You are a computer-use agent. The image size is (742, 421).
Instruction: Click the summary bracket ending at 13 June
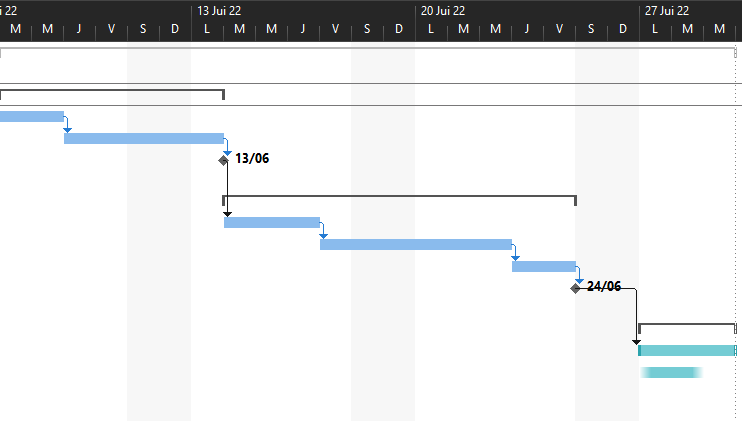tap(112, 90)
